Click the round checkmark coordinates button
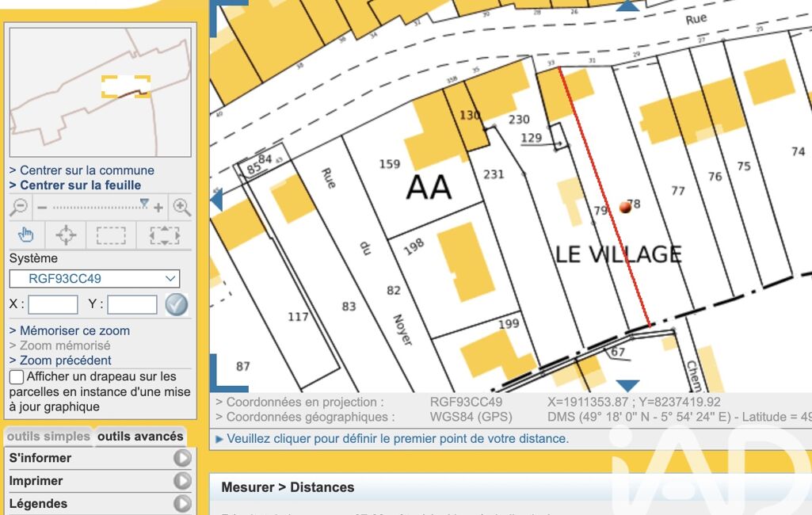This screenshot has width=812, height=515. 177,304
